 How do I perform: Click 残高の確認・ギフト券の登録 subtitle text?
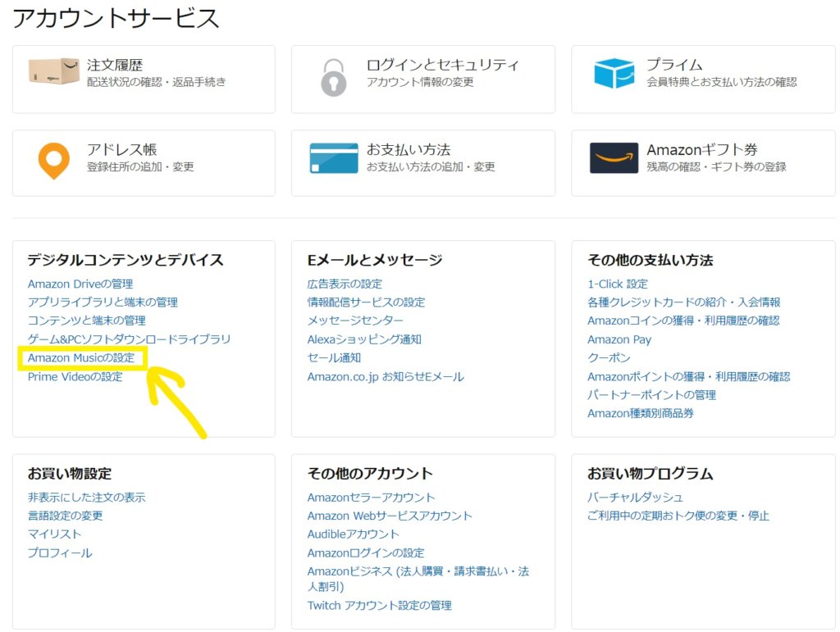click(x=716, y=167)
